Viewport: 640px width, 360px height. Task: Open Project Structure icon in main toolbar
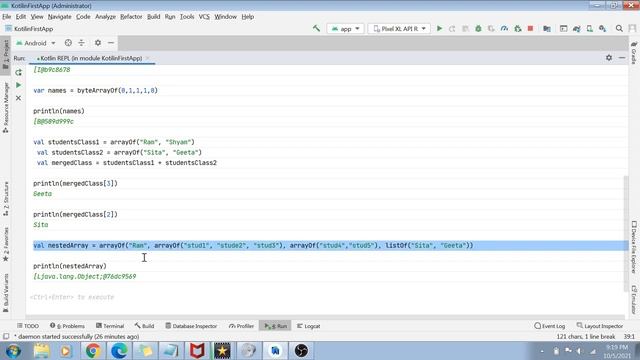click(547, 29)
